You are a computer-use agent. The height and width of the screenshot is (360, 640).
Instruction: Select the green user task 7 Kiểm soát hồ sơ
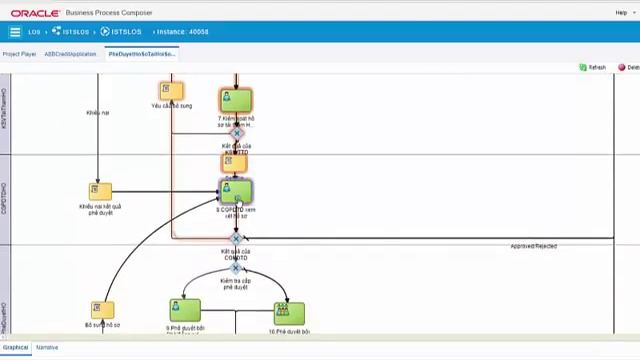236,100
